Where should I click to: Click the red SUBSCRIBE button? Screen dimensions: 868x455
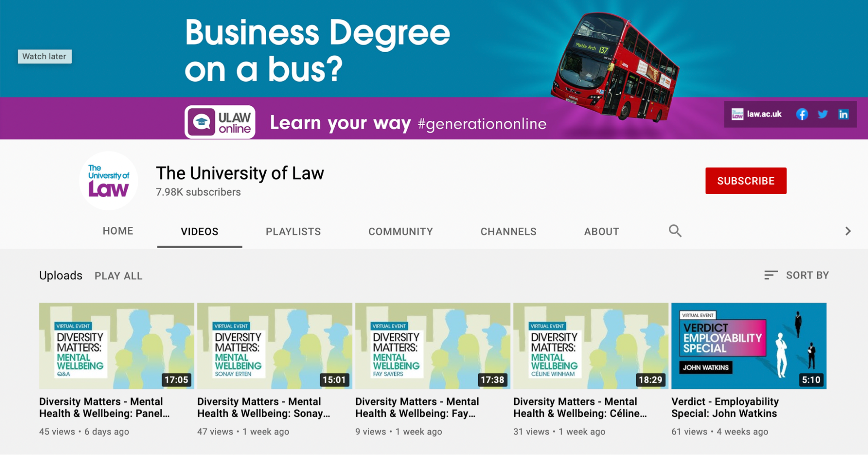746,180
